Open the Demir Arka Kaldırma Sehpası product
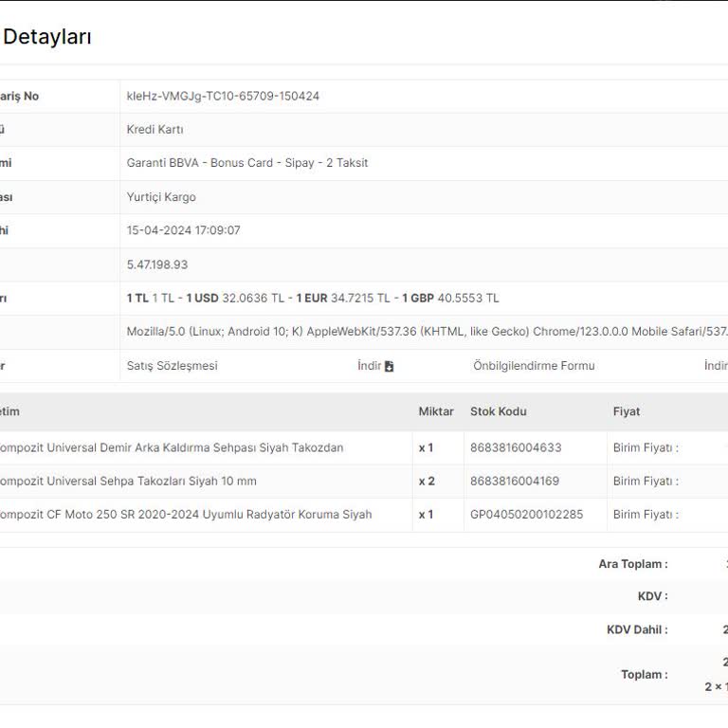Screen dimensions: 728x728 coord(171,447)
